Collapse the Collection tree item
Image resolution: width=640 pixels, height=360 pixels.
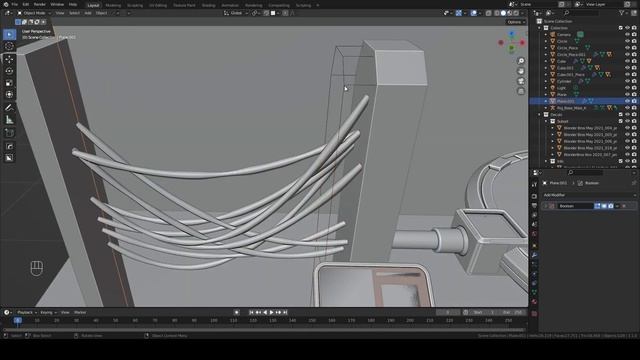(540, 28)
